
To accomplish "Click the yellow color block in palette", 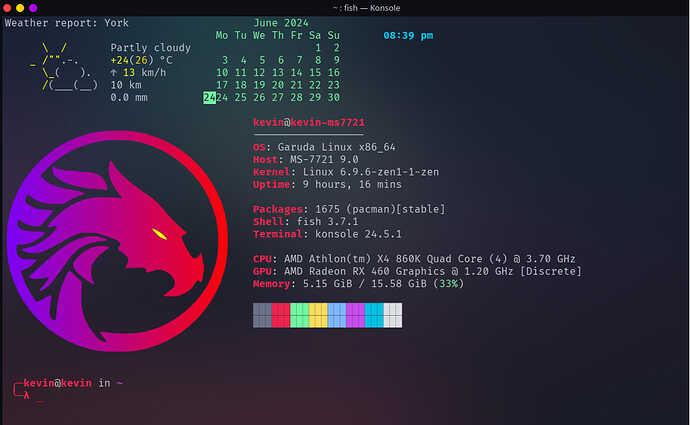I will coord(318,315).
